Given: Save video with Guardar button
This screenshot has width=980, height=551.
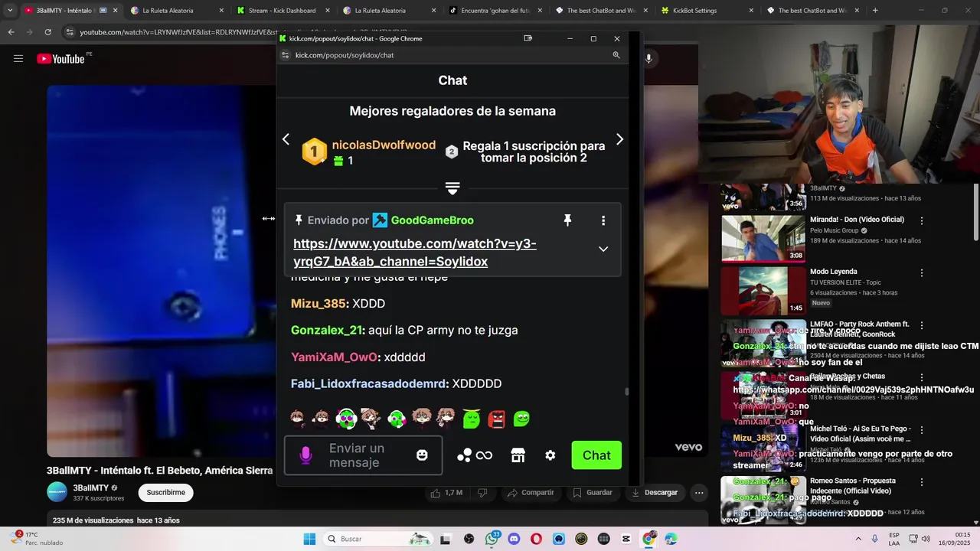Looking at the screenshot, I should (593, 493).
